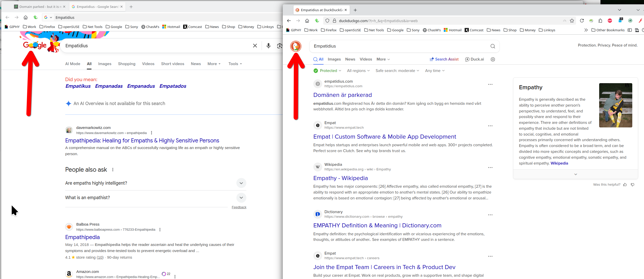This screenshot has width=644, height=279.
Task: Reload the DuckDuckGo page
Action: [582, 21]
